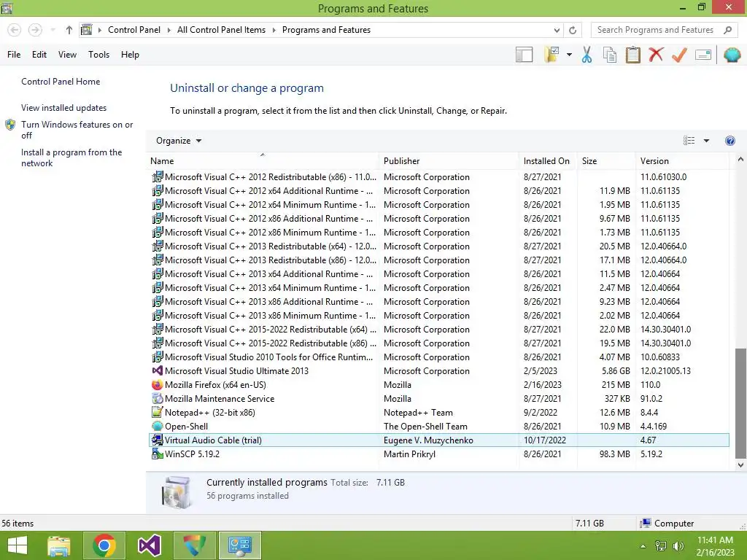Click the scrollbar down arrow

pos(740,464)
